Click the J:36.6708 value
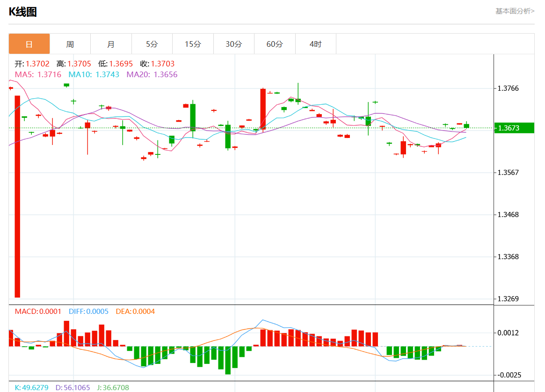The height and width of the screenshot is (392, 545). click(113, 387)
